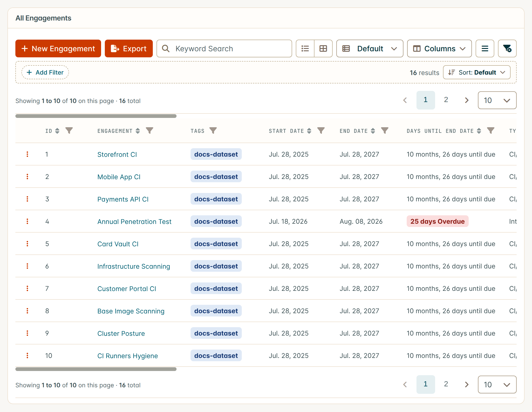Open bottom page size dropdown showing 10

tap(497, 385)
